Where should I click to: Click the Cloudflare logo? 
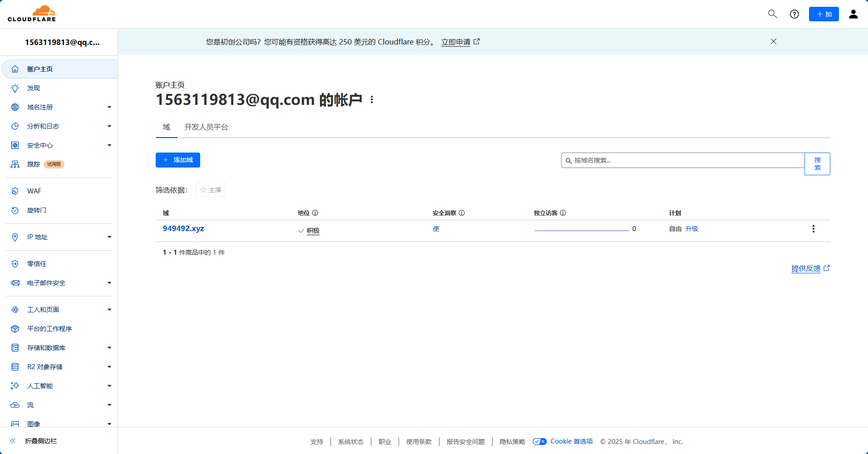[x=32, y=14]
